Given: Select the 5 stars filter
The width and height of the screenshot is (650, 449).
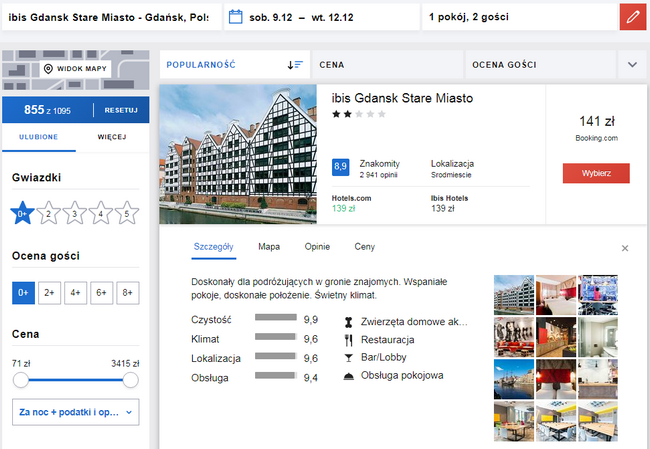Looking at the screenshot, I should [x=127, y=213].
